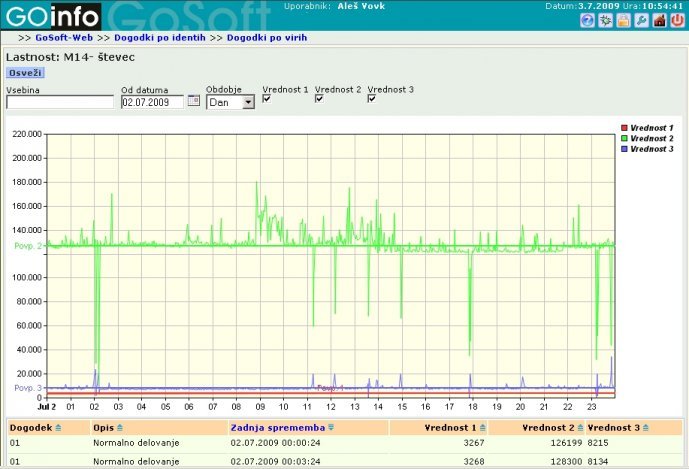Click the padlock lock icon
This screenshot has width=689, height=469.
click(623, 20)
